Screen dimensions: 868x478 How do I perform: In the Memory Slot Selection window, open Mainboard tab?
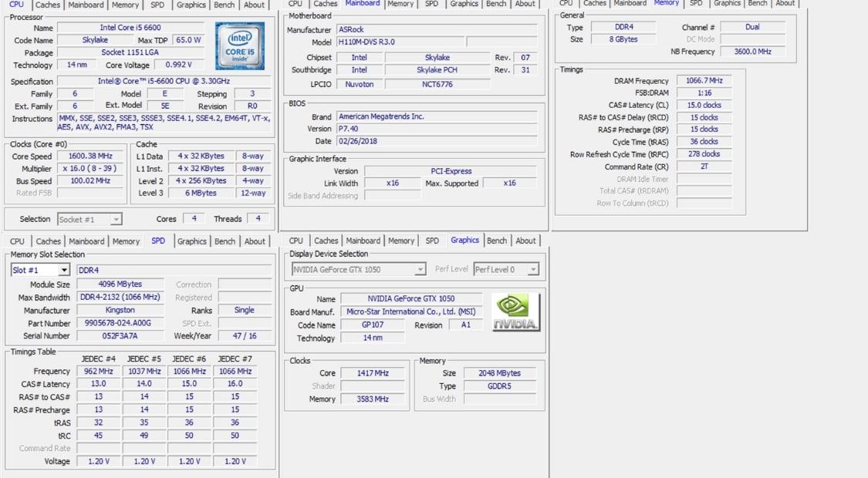86,241
